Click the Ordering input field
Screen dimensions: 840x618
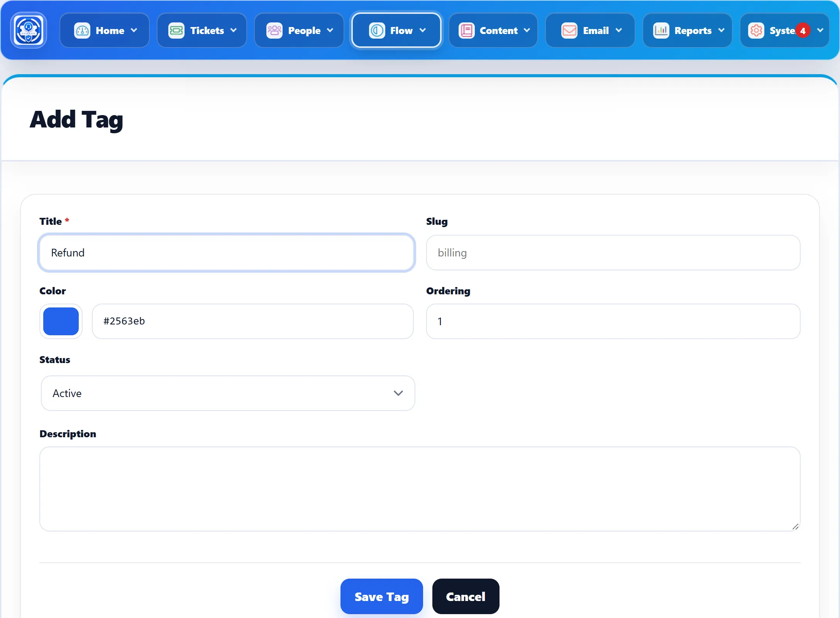613,321
